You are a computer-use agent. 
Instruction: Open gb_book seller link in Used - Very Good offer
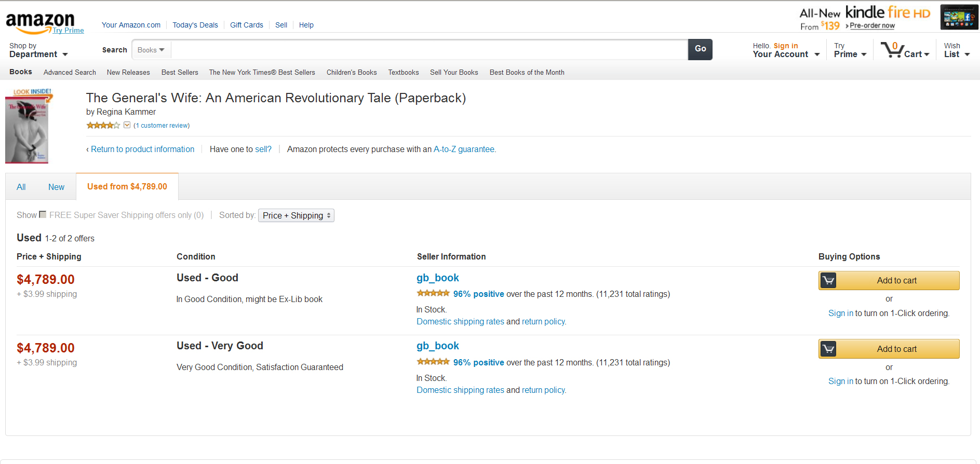[x=438, y=346]
